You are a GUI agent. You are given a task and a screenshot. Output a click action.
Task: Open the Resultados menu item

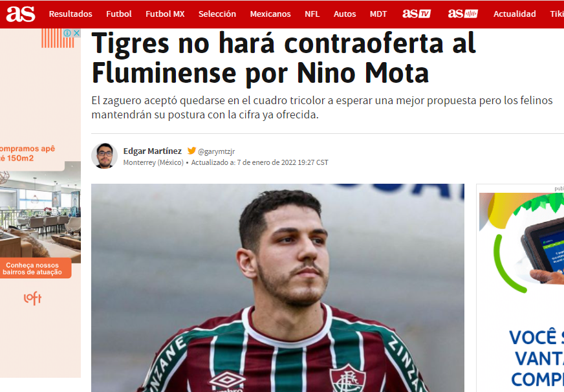coord(70,14)
